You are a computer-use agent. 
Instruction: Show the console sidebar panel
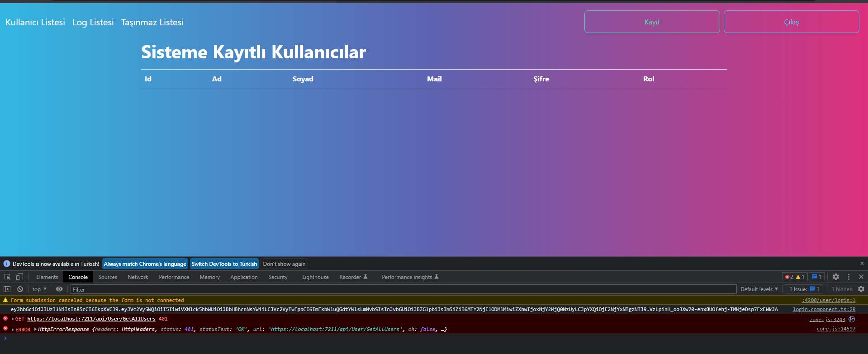coord(7,289)
